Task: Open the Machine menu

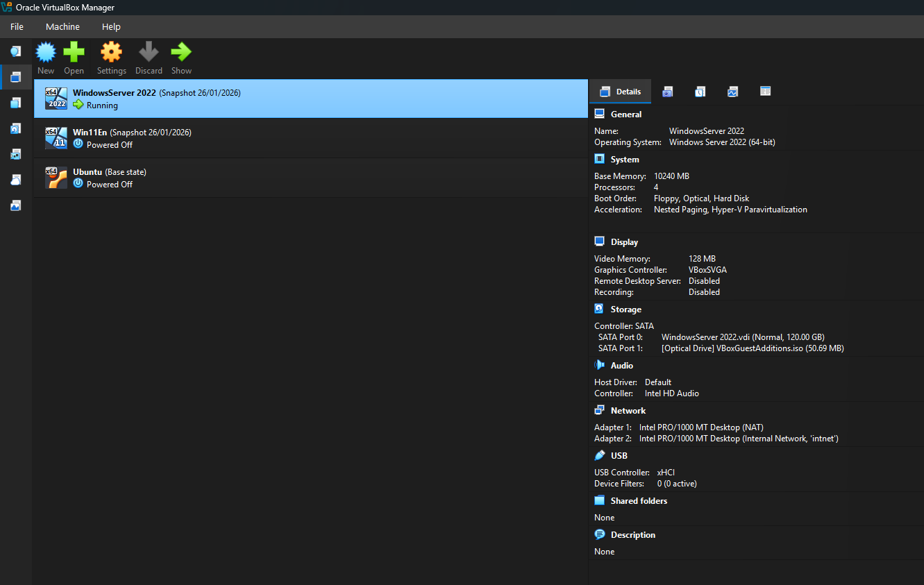Action: pos(62,26)
